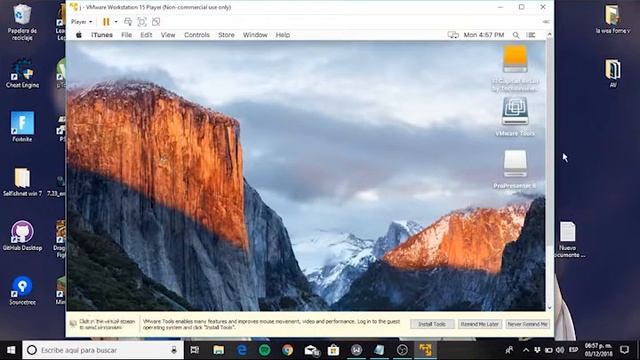Select the Papelera de reciclaje desktop icon
Screen dimensions: 640x360
point(22,22)
